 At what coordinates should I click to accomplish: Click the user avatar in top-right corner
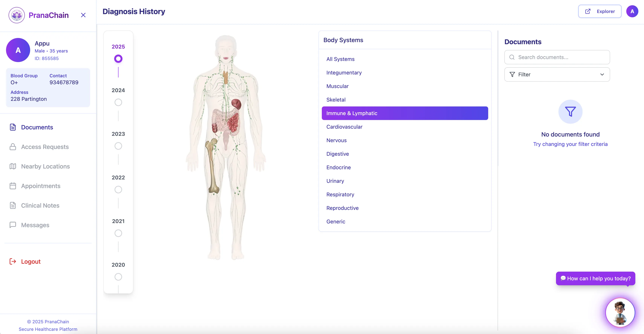[x=632, y=11]
